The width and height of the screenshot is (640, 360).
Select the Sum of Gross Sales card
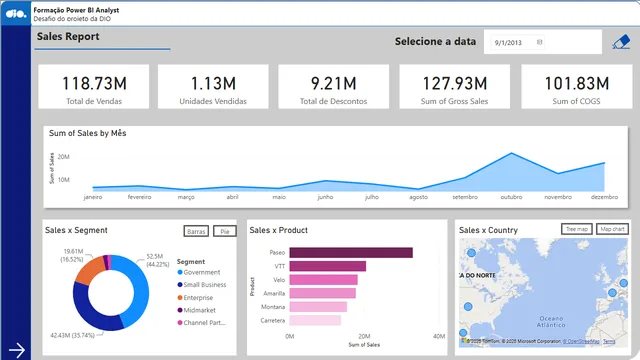pyautogui.click(x=454, y=87)
